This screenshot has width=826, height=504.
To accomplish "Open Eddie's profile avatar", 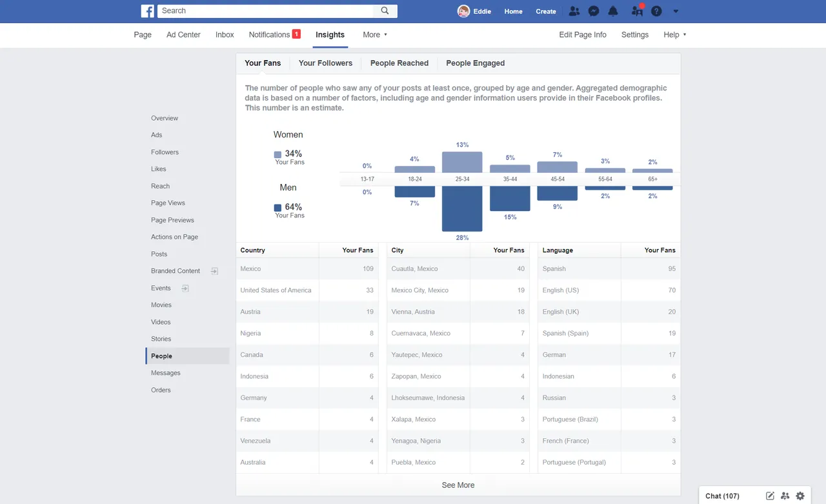I will click(463, 11).
